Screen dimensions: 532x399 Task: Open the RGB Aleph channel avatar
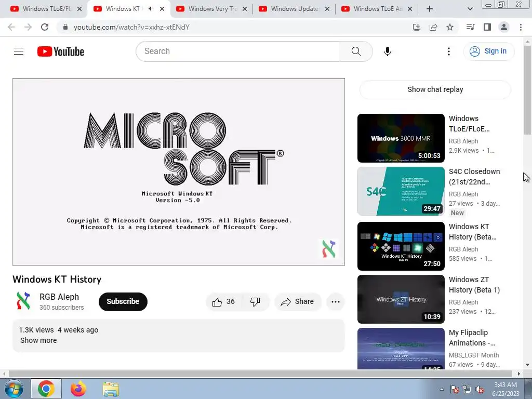coord(23,301)
